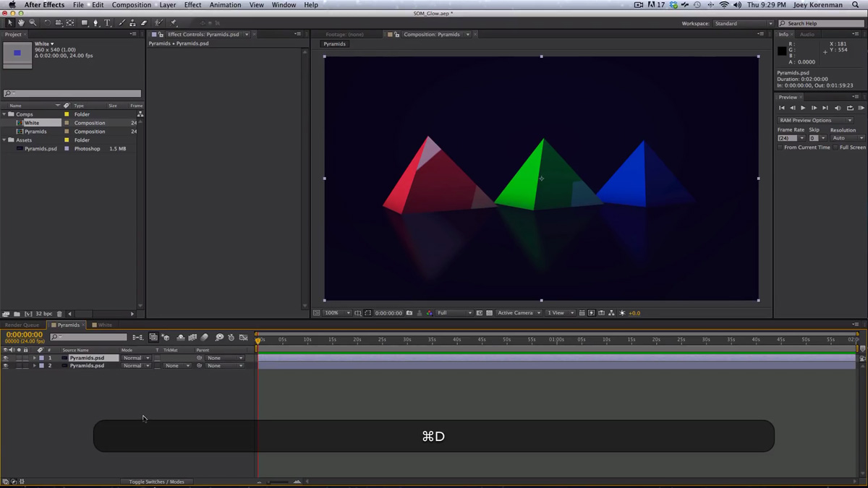Select the Rotation tool

[48, 22]
